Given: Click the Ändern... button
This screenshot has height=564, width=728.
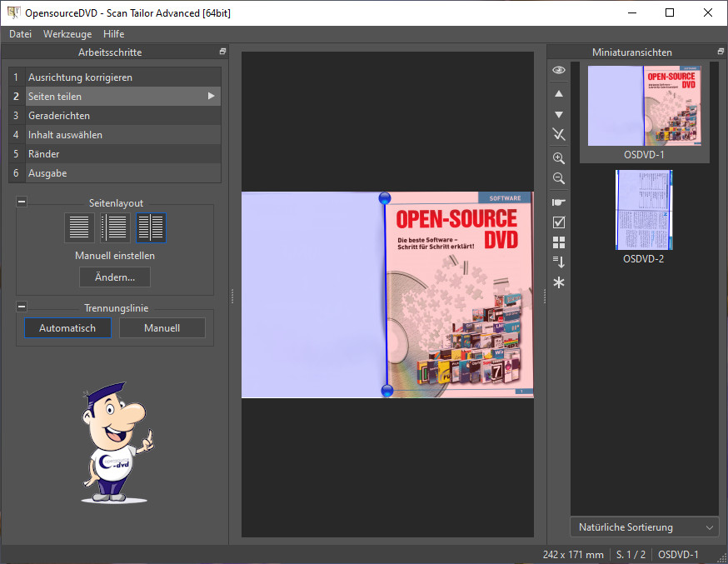Looking at the screenshot, I should [x=115, y=277].
